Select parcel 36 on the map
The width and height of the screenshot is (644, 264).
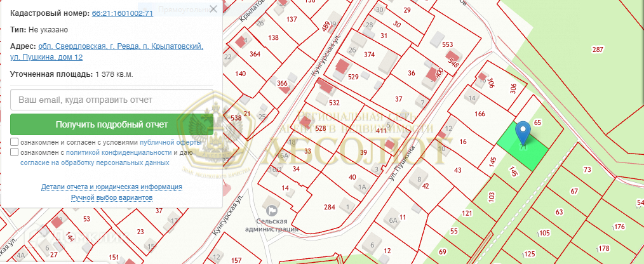pos(412,74)
